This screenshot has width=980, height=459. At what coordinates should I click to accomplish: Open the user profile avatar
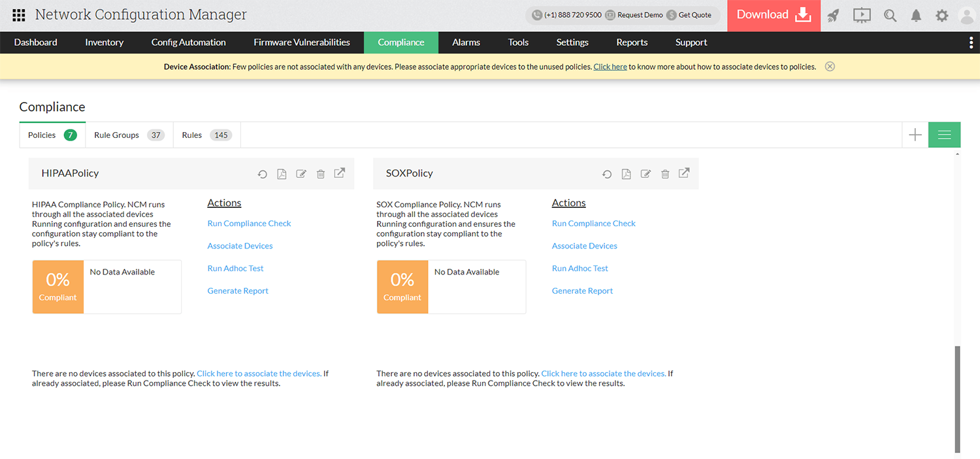967,16
